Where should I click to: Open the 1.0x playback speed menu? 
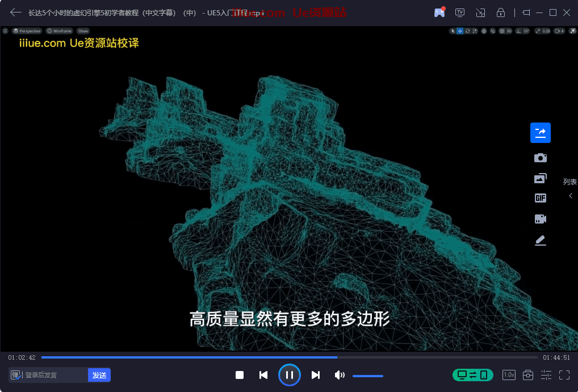coord(509,375)
